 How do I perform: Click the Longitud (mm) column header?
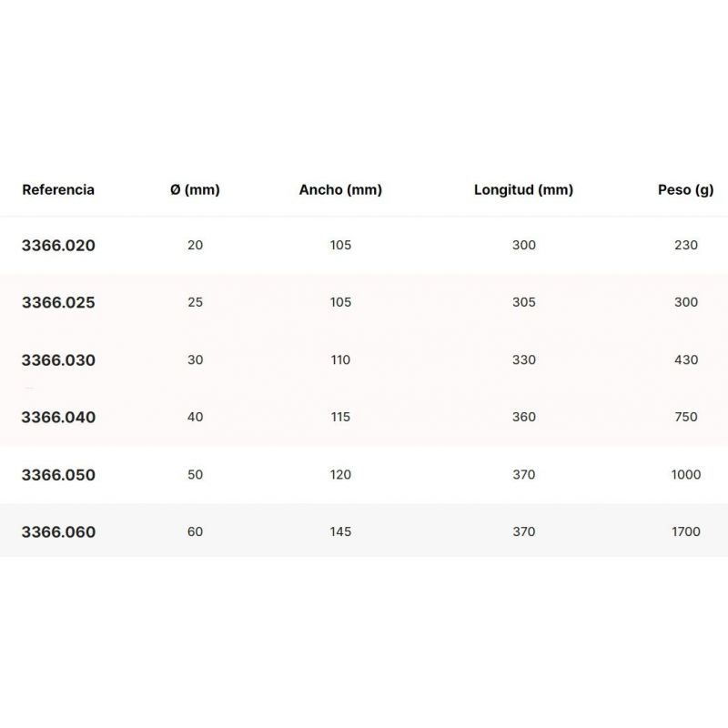pos(523,190)
